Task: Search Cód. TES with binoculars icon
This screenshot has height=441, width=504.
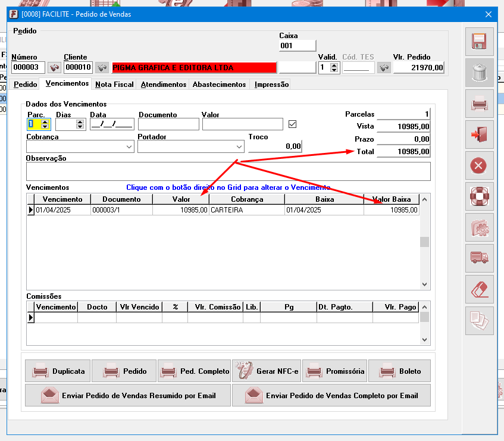Action: point(384,67)
